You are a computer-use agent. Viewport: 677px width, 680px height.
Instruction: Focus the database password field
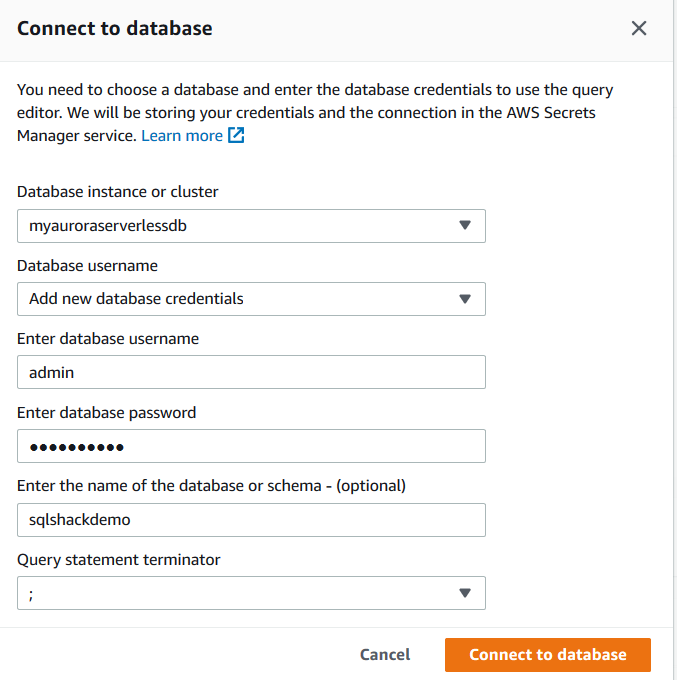pos(251,446)
